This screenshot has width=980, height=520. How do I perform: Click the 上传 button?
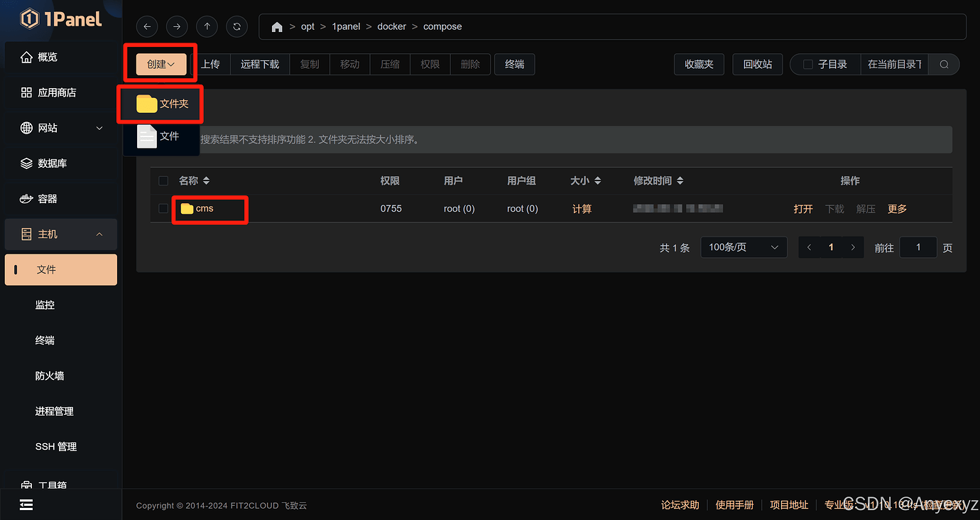click(x=210, y=64)
